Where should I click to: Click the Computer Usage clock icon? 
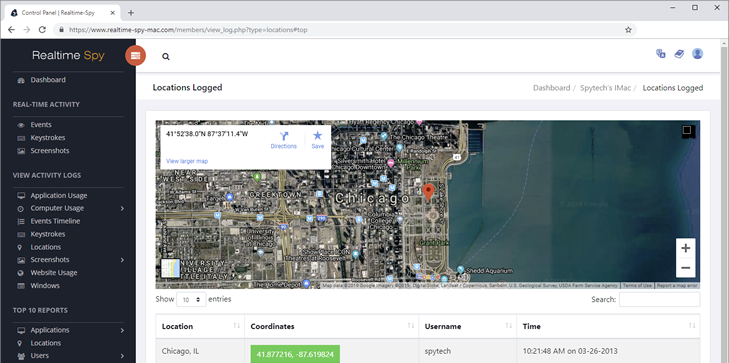click(20, 209)
